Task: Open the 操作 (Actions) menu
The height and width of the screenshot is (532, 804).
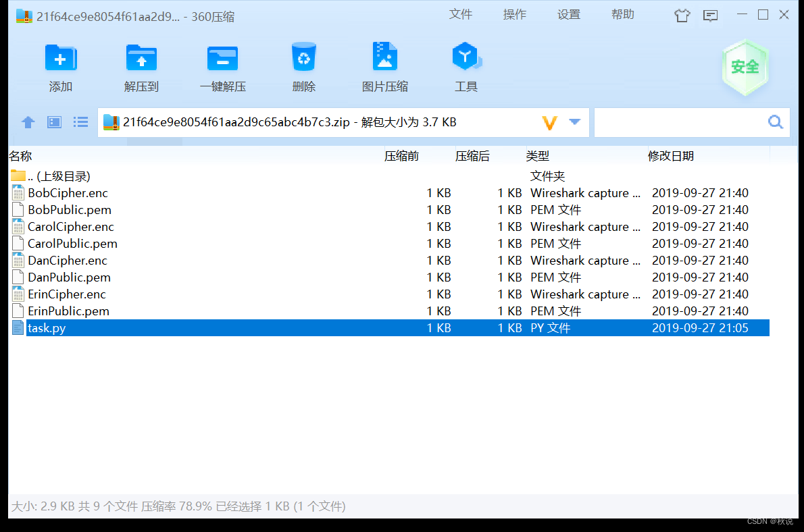Action: click(x=514, y=14)
